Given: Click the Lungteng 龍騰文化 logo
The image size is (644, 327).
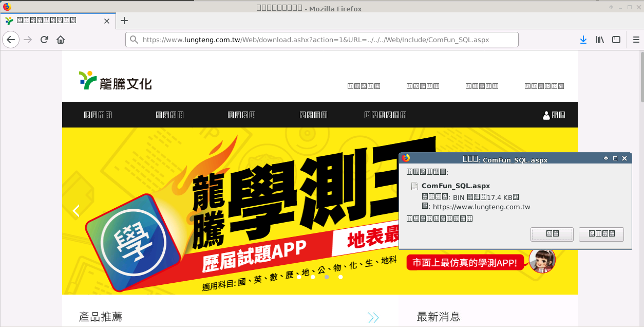Looking at the screenshot, I should tap(115, 81).
